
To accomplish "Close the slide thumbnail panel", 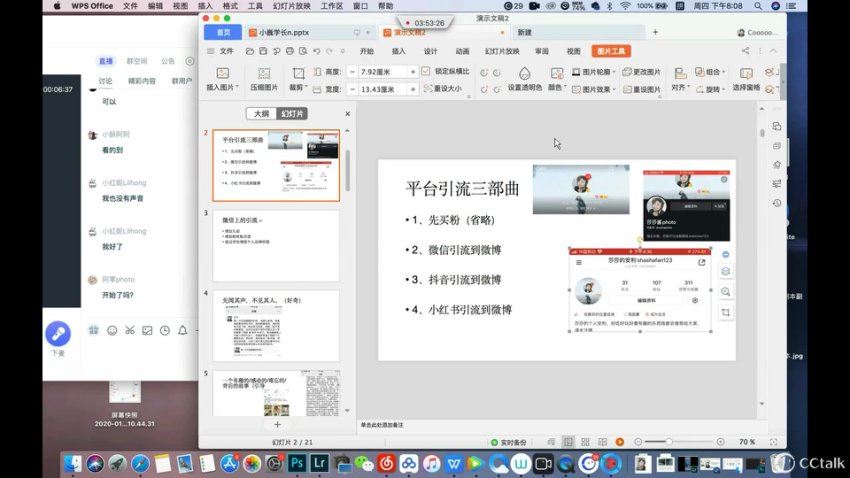I will [x=347, y=114].
